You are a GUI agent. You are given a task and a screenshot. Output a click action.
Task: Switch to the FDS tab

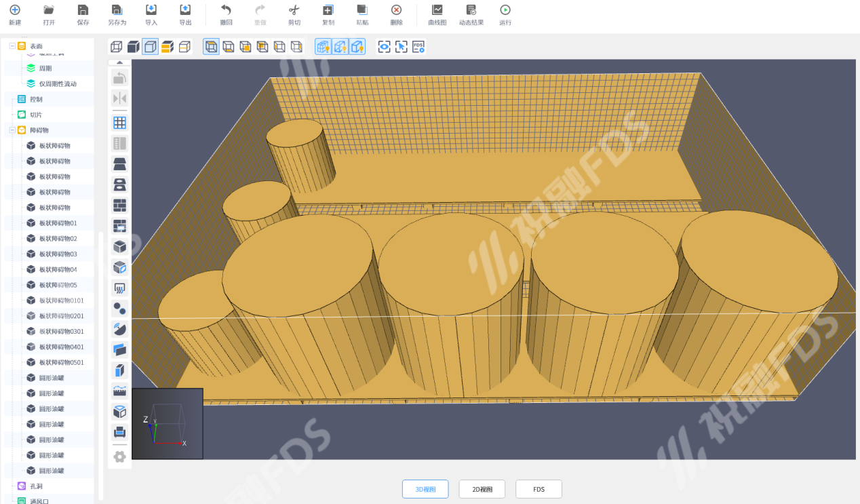[x=539, y=489]
